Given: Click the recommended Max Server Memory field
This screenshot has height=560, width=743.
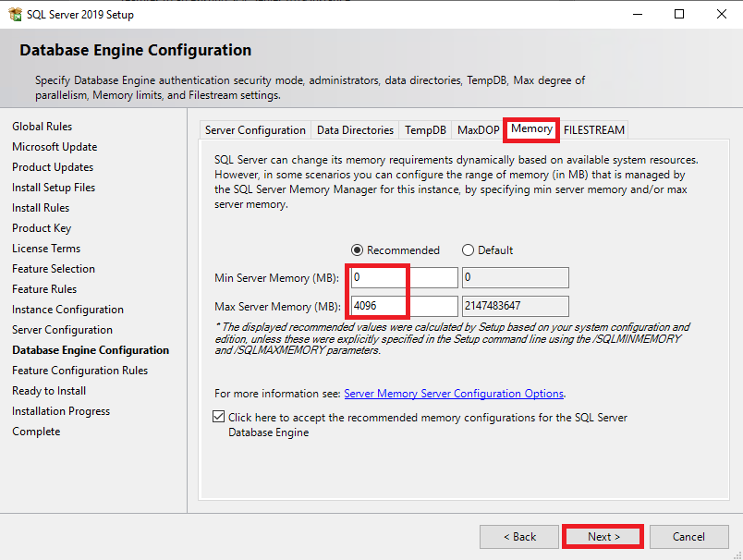Looking at the screenshot, I should [404, 306].
